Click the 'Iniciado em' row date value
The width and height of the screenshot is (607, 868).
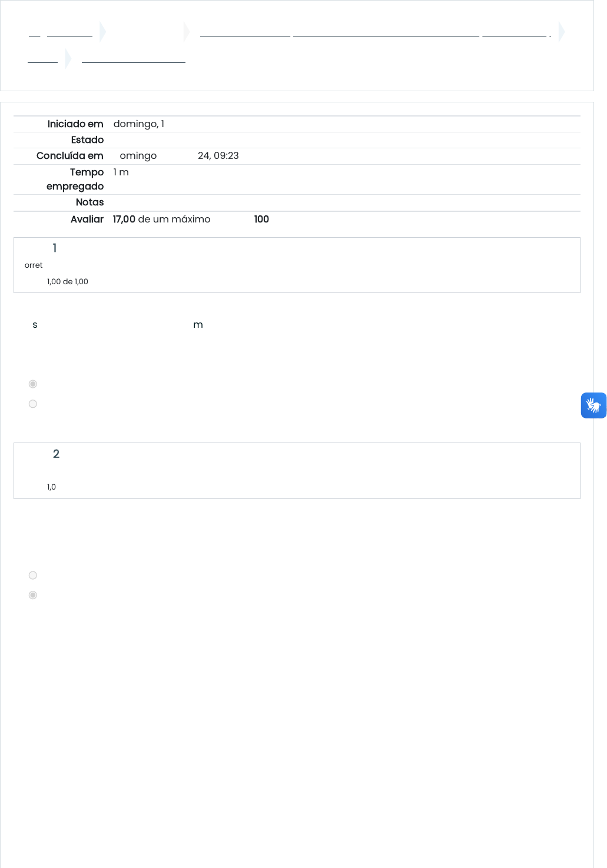(139, 124)
